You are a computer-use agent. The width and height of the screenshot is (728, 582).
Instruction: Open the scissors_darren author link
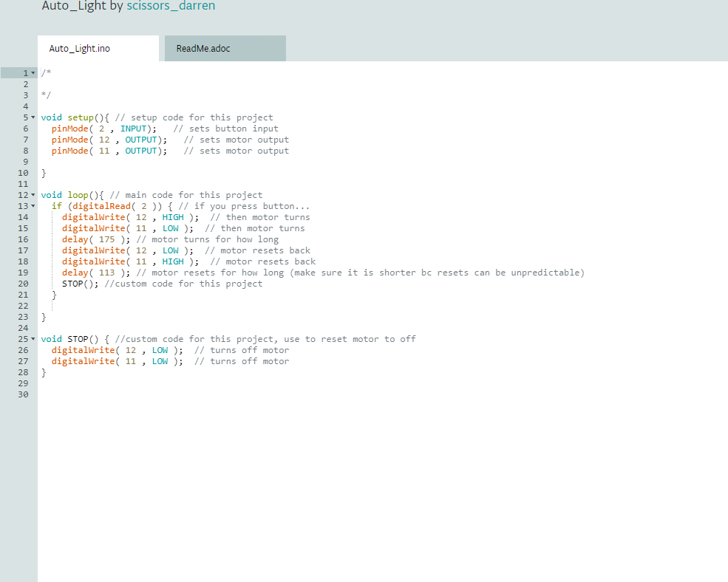point(171,6)
